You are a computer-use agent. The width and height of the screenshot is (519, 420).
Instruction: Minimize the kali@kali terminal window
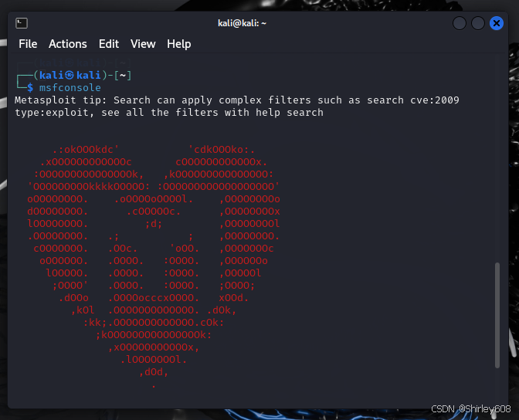[459, 23]
